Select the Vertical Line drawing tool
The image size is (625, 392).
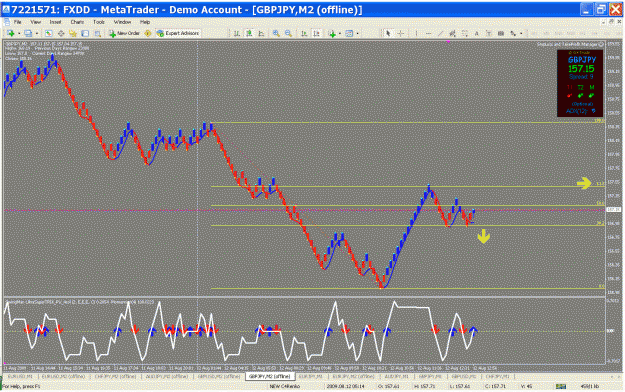(x=416, y=33)
